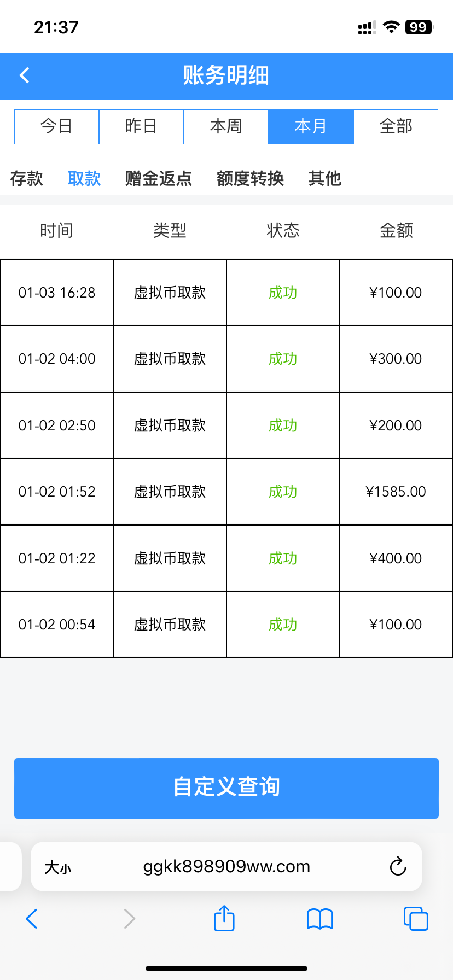Reload the page with the refresh icon

point(398,866)
